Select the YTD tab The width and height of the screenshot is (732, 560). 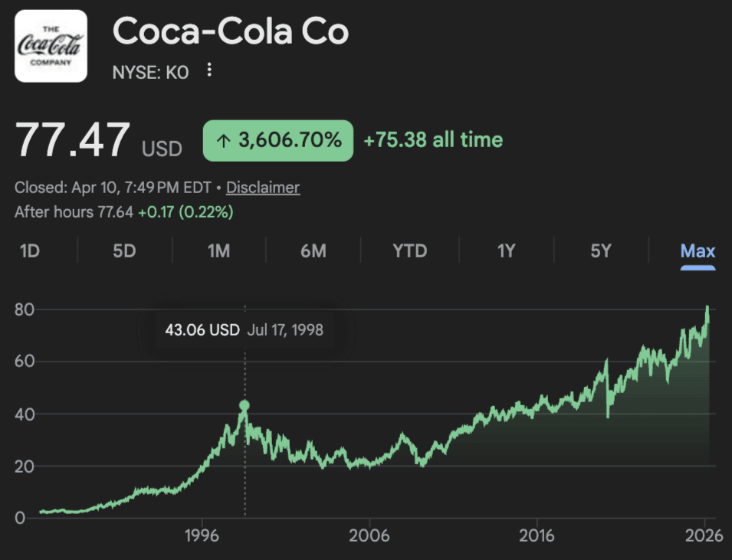tap(409, 251)
